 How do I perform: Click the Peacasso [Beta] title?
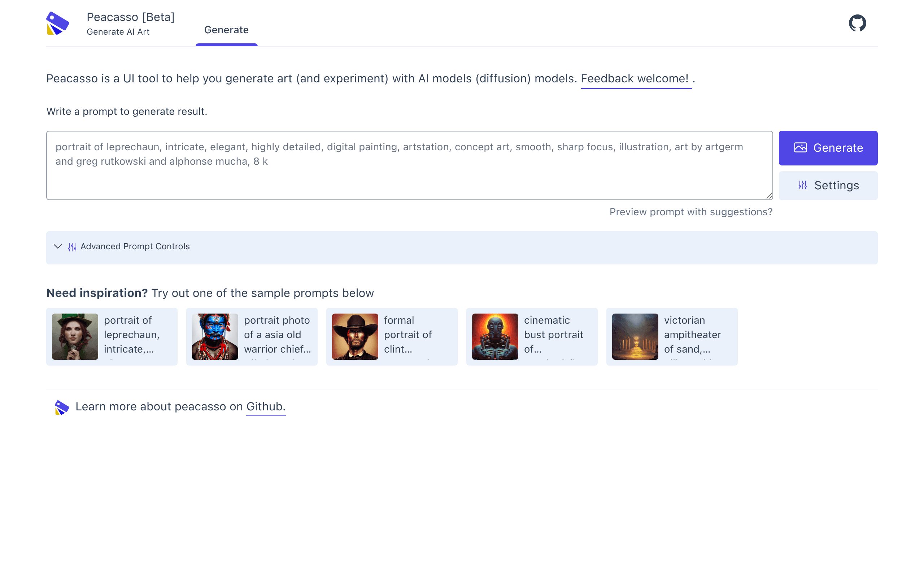pyautogui.click(x=131, y=17)
